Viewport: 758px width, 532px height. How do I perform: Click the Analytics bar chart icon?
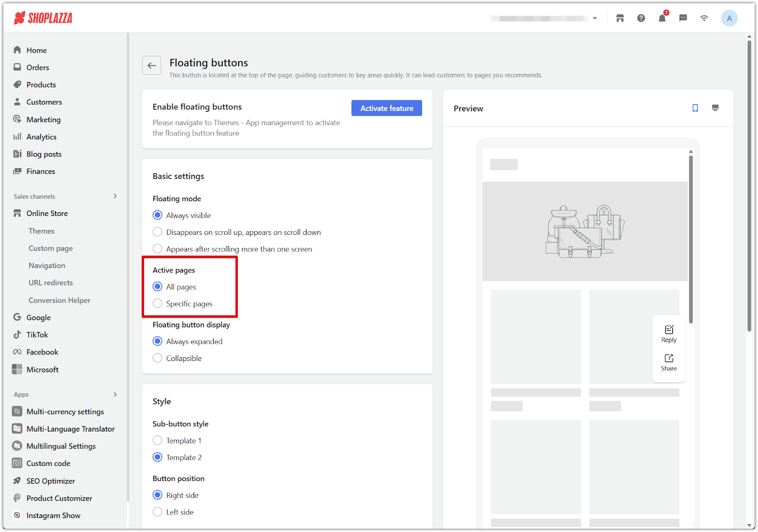[x=18, y=136]
